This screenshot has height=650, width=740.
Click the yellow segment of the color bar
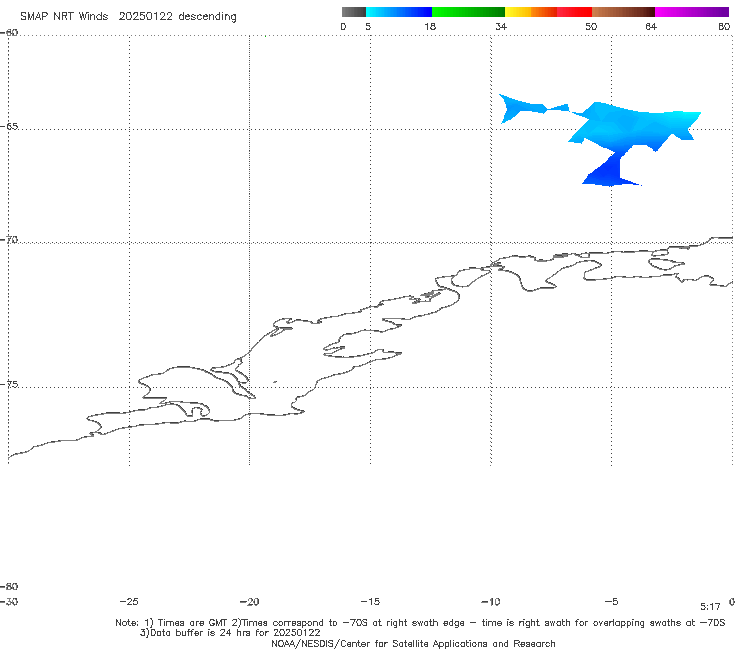(x=518, y=12)
